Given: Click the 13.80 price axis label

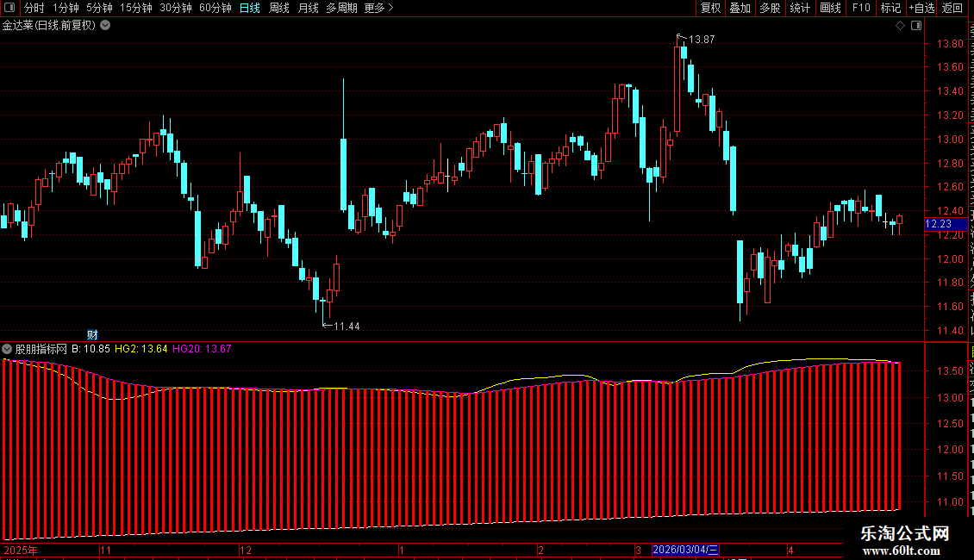Looking at the screenshot, I should click(950, 44).
